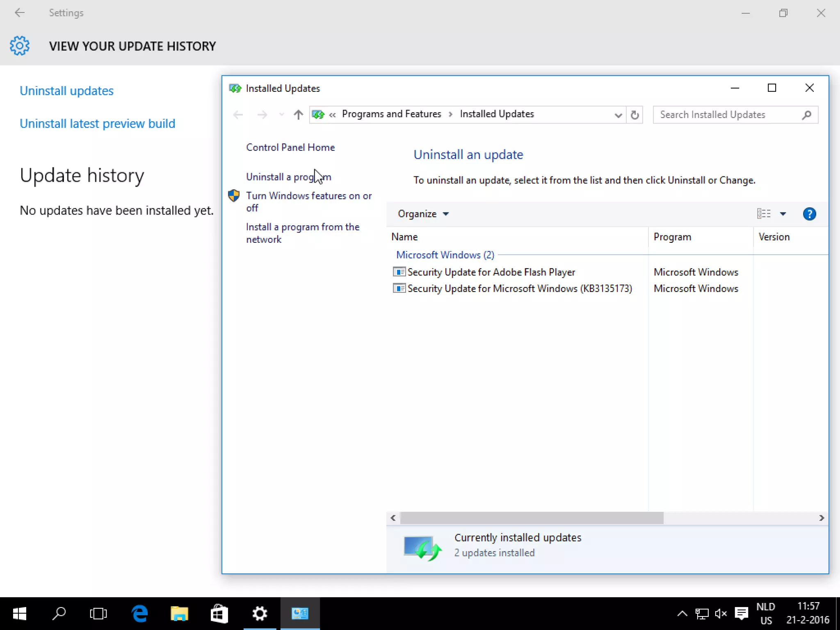840x630 pixels.
Task: Open Control Panel Home link
Action: coord(290,147)
